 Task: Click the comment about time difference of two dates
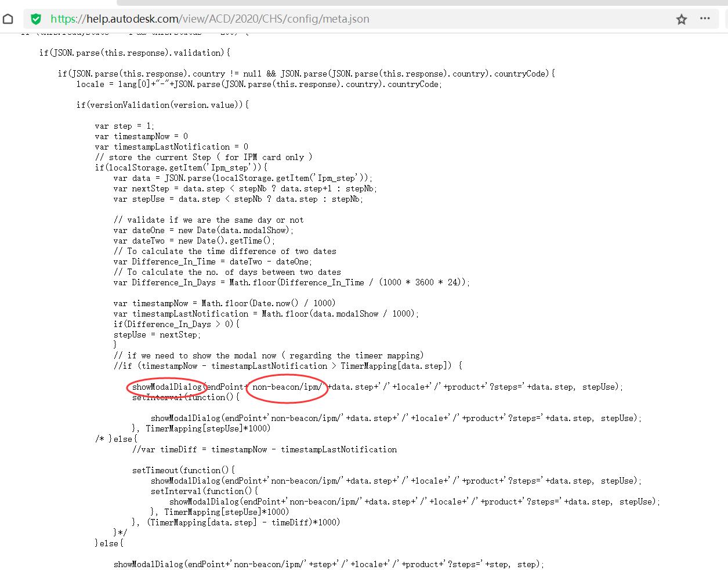pos(225,251)
